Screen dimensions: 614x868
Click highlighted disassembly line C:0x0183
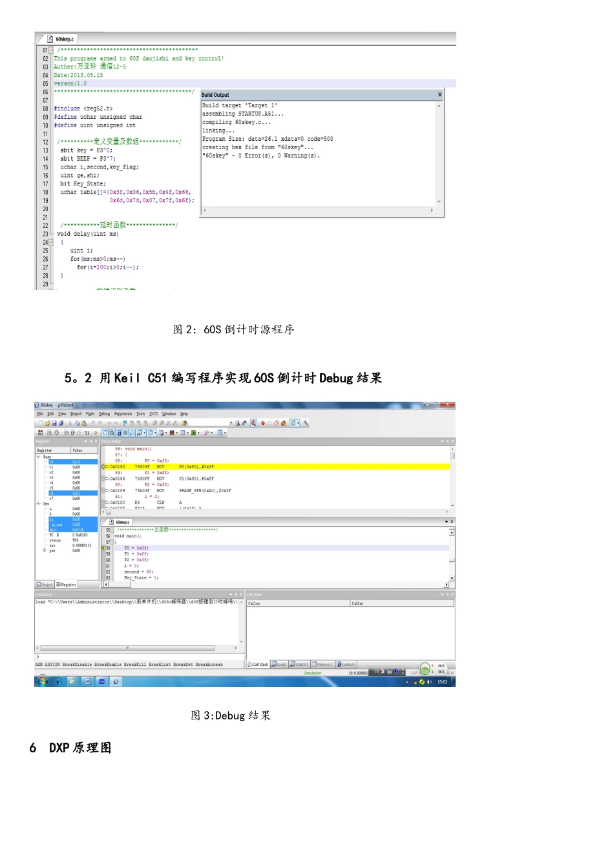click(277, 466)
